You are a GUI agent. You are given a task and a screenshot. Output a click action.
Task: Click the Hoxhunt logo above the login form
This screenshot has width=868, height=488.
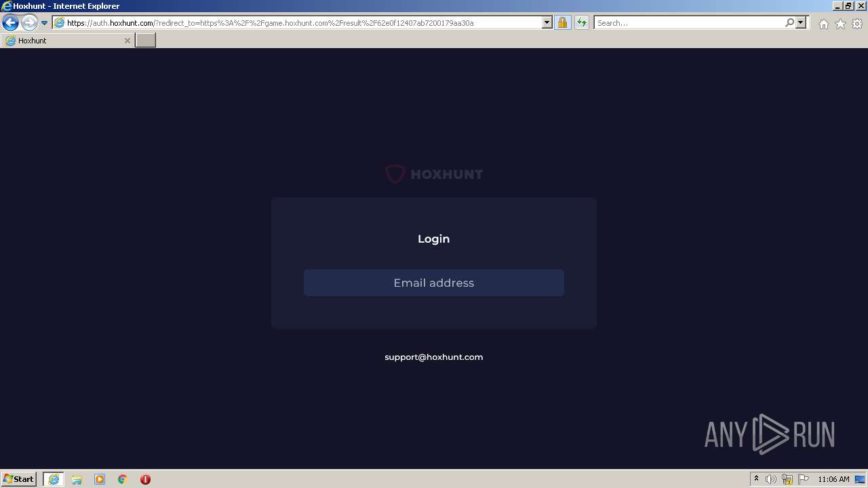pos(434,174)
